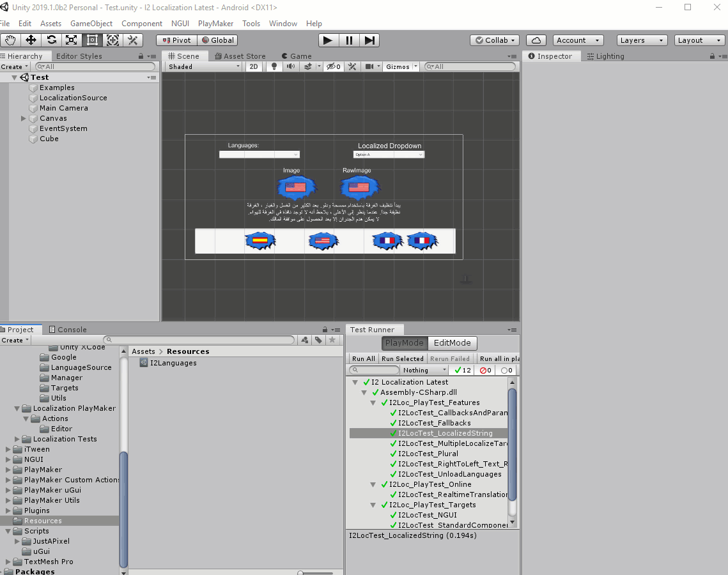Screen dimensions: 728x575
Task: Select the Rotate tool
Action: 51,40
